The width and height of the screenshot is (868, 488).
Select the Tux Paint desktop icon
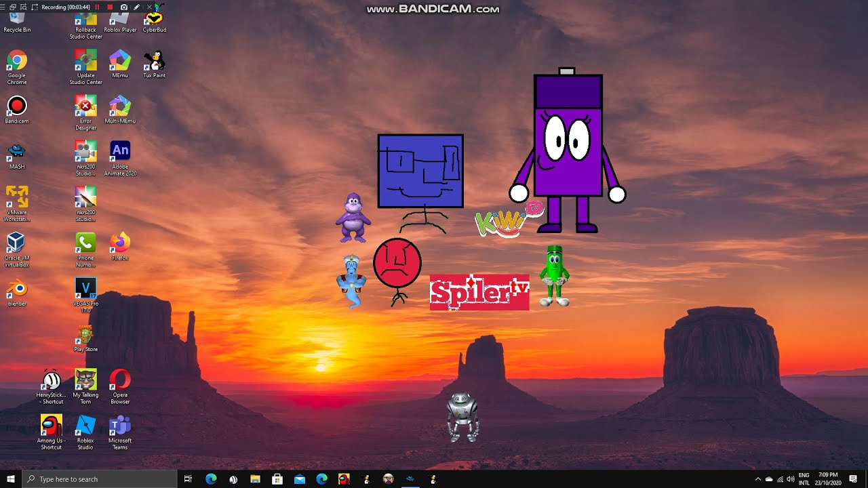tap(155, 65)
